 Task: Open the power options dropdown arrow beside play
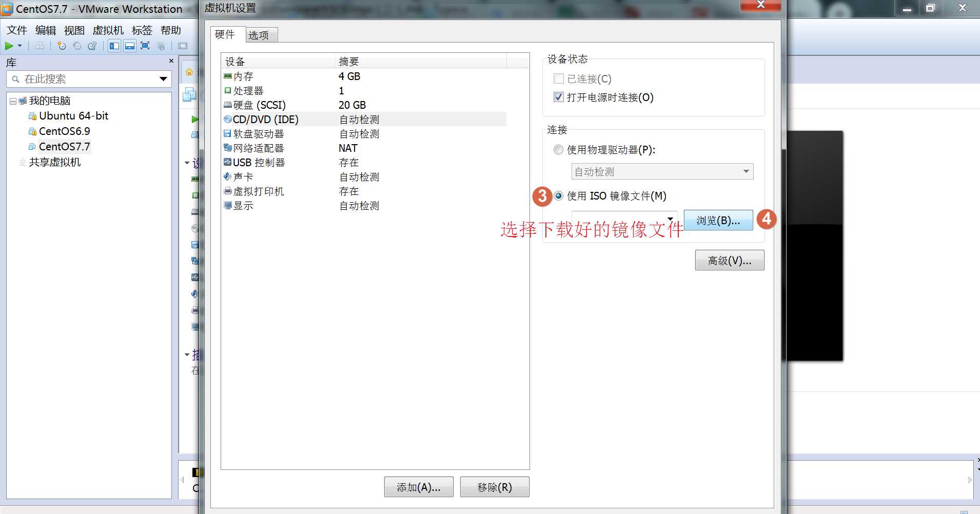pos(20,46)
